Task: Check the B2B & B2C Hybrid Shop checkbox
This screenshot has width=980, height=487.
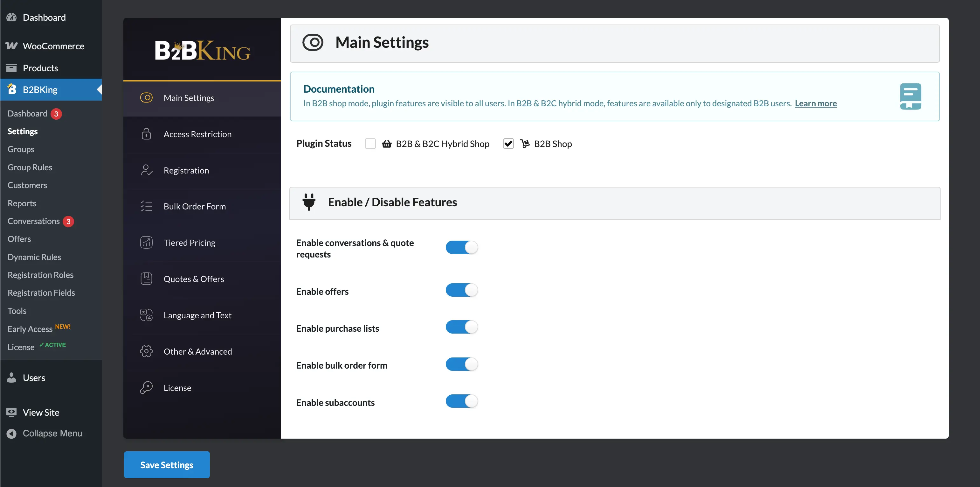Action: (x=370, y=144)
